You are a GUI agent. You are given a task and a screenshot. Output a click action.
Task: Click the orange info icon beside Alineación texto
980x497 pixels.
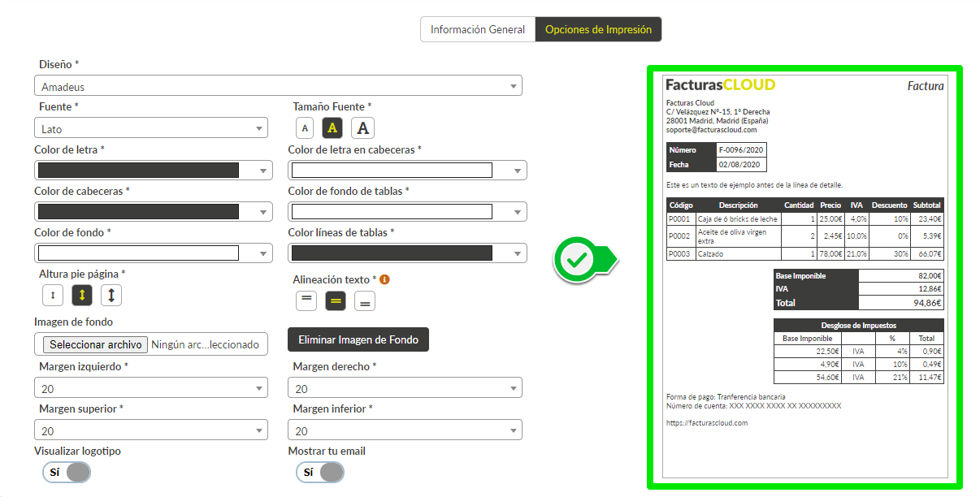385,279
